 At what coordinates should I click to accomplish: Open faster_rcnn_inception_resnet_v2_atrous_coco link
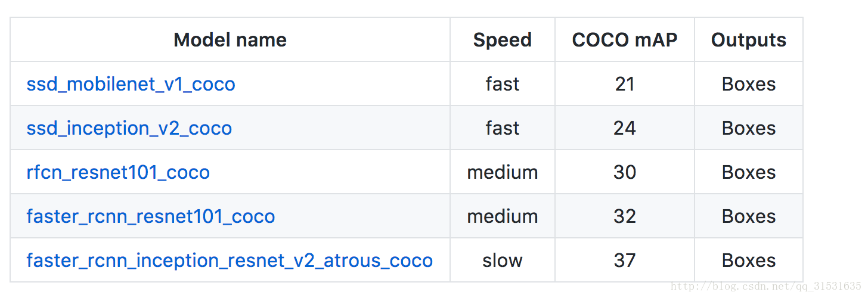[x=230, y=260]
